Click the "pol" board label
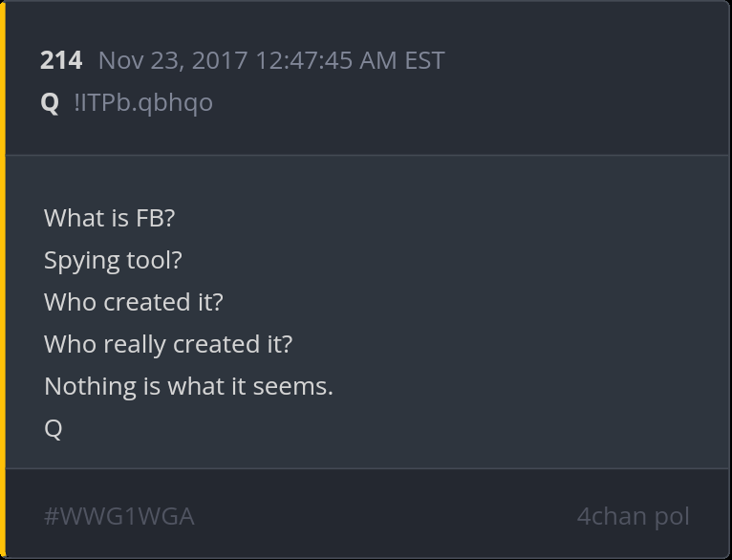Viewport: 732px width, 560px height. click(x=671, y=516)
